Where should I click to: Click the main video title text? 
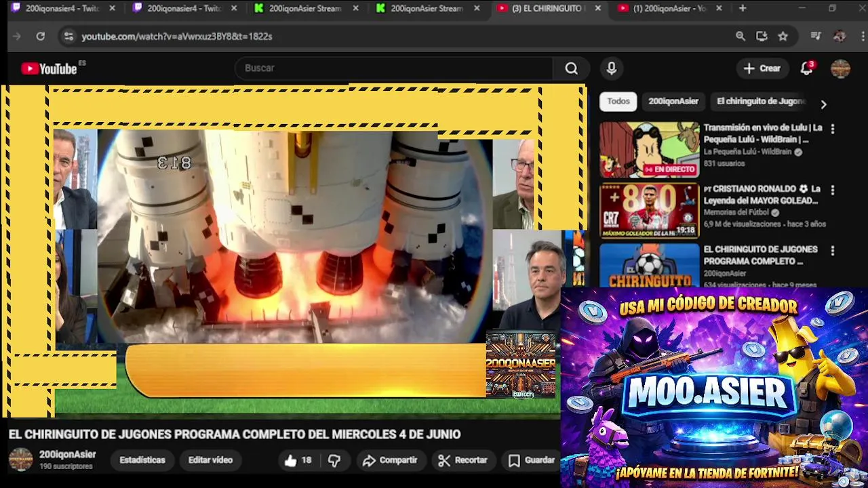[235, 434]
